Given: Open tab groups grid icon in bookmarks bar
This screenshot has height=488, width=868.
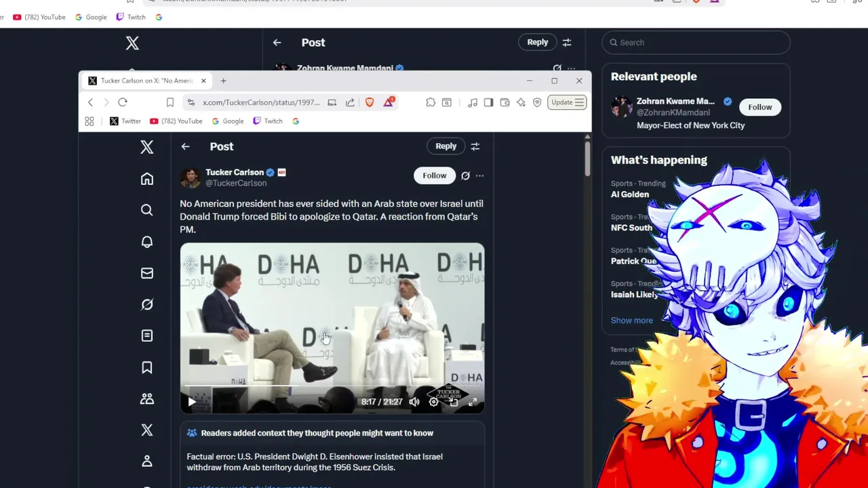Looking at the screenshot, I should click(90, 121).
